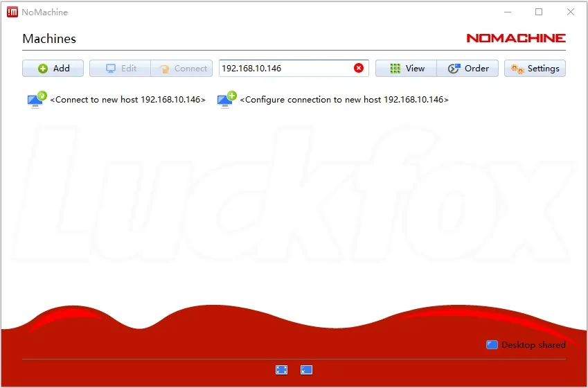Click the iconize window icon at the bottom
The height and width of the screenshot is (388, 588).
(306, 369)
